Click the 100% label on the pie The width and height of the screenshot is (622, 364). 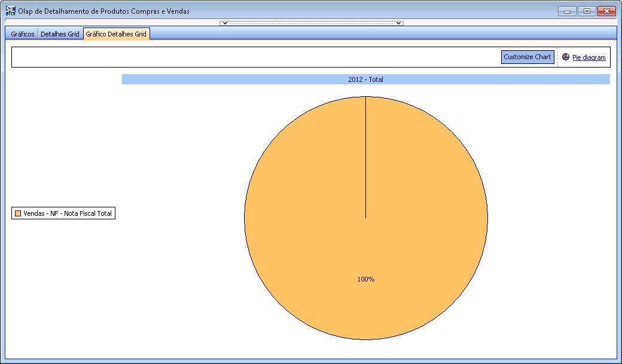pos(365,279)
